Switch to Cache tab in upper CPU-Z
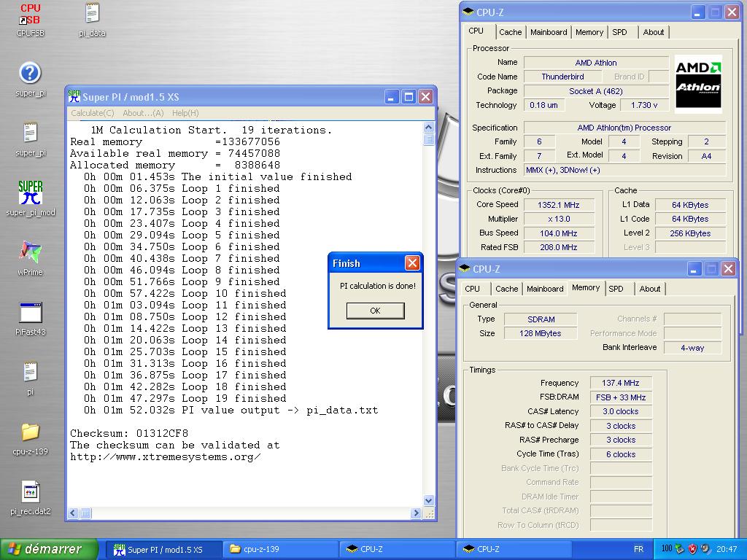 coord(510,32)
